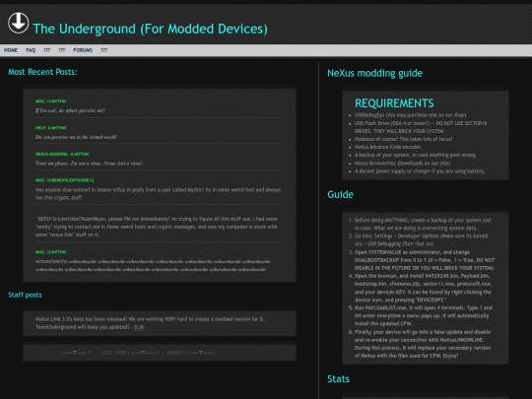Click the 'Patience of course!' requirement item
The width and height of the screenshot is (532, 399).
coord(403,139)
